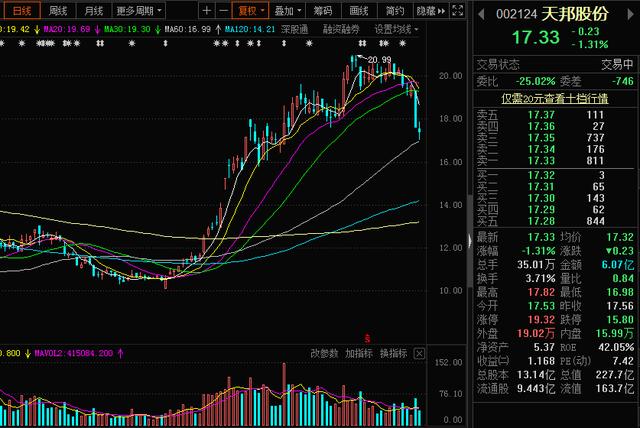Click the 卖三 price 17.35

(x=541, y=138)
